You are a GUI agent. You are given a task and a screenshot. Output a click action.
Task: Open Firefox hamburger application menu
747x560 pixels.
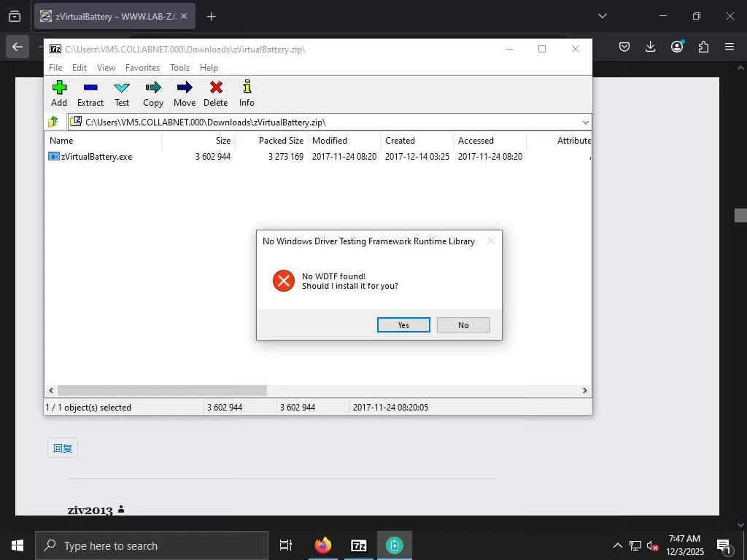(729, 47)
